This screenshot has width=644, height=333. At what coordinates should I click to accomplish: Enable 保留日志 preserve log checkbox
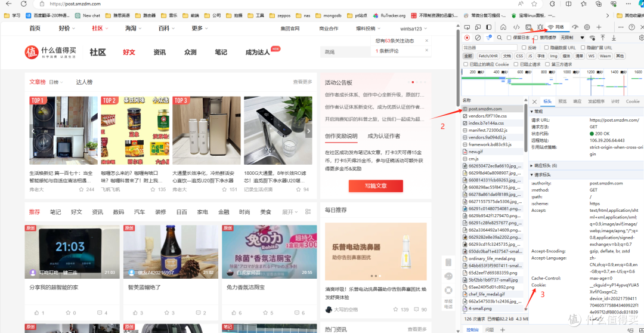click(x=509, y=38)
